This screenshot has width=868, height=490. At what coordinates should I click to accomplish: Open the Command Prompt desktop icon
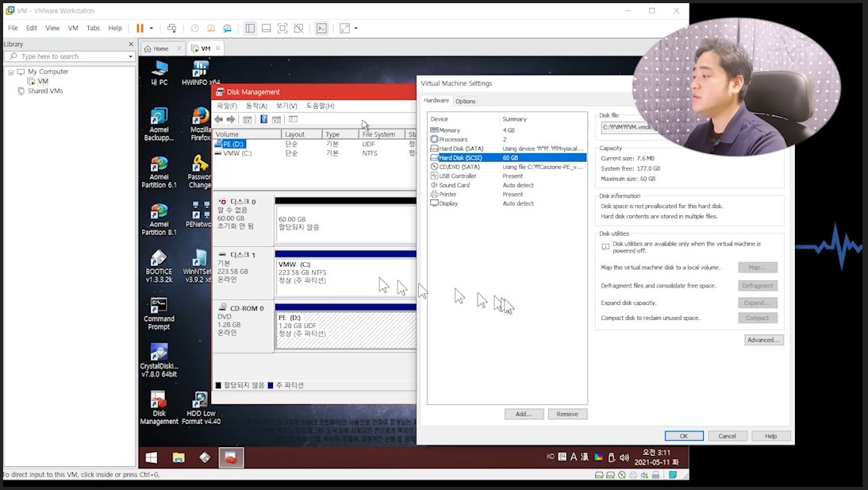click(159, 314)
